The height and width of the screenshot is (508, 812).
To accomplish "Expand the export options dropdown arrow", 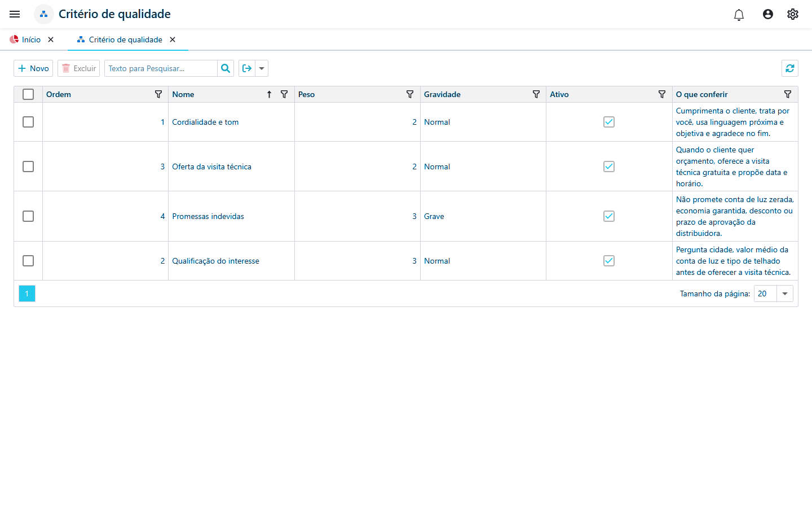I will [262, 68].
